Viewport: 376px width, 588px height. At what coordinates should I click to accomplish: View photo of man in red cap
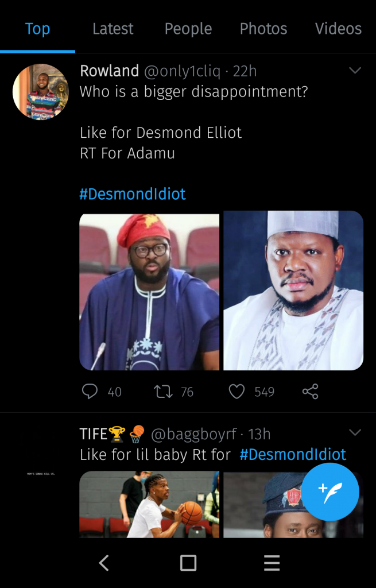click(x=149, y=291)
